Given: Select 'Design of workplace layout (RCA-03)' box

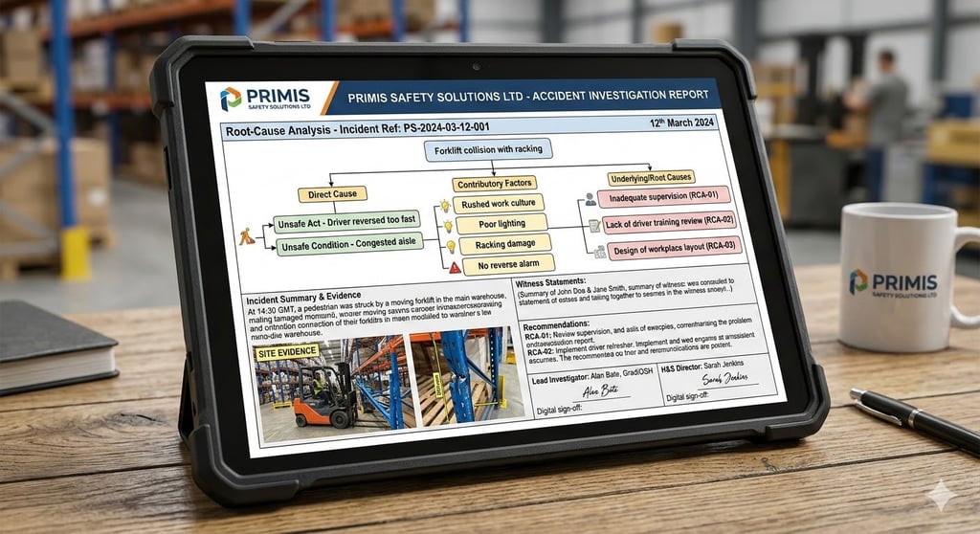Looking at the screenshot, I should click(x=675, y=249).
